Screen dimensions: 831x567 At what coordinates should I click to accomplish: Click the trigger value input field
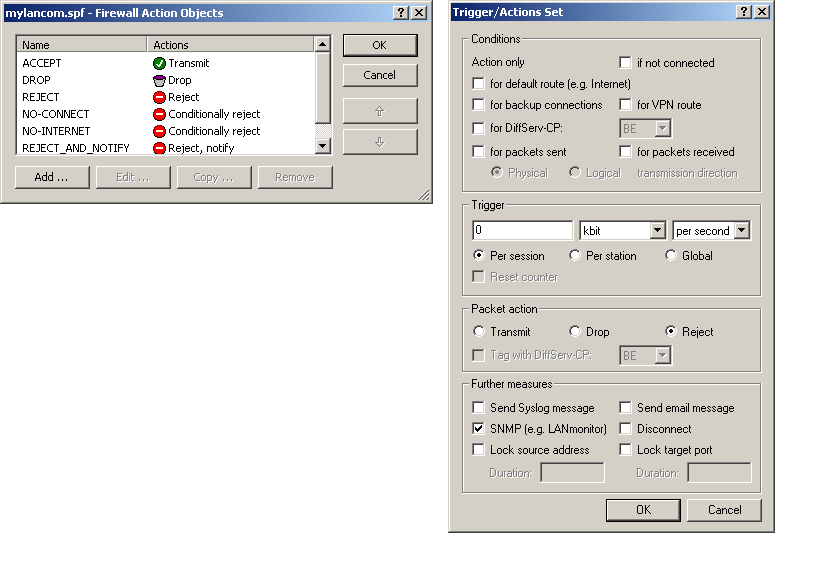(x=522, y=231)
